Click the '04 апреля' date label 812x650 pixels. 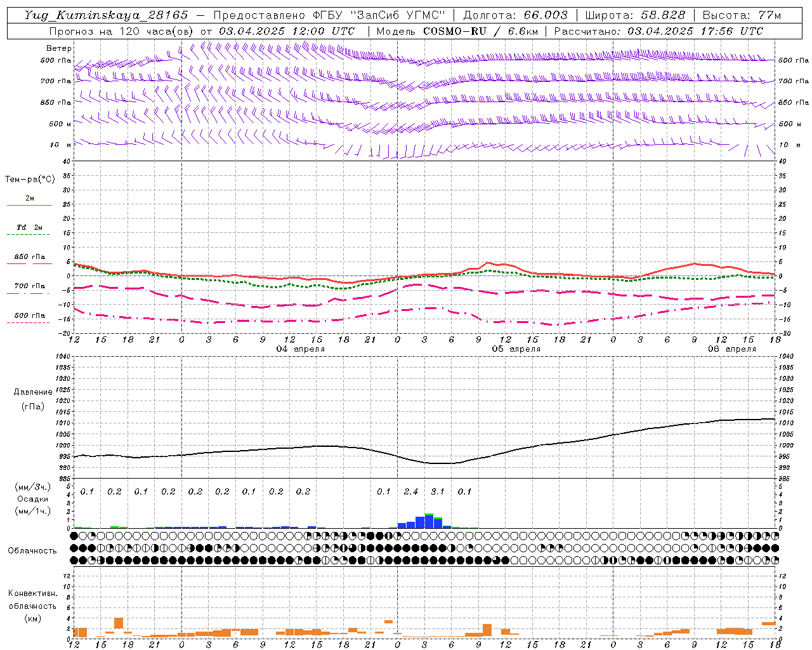pyautogui.click(x=301, y=349)
